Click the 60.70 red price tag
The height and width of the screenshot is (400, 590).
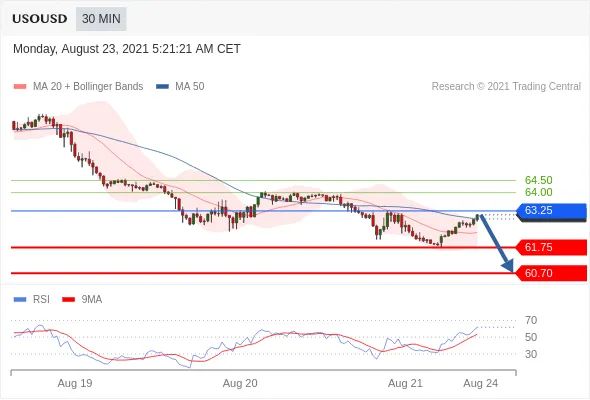(x=552, y=273)
